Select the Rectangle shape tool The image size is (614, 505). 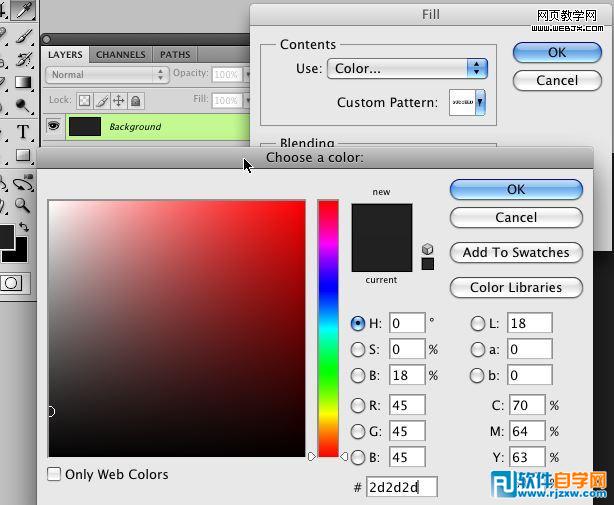click(x=23, y=155)
